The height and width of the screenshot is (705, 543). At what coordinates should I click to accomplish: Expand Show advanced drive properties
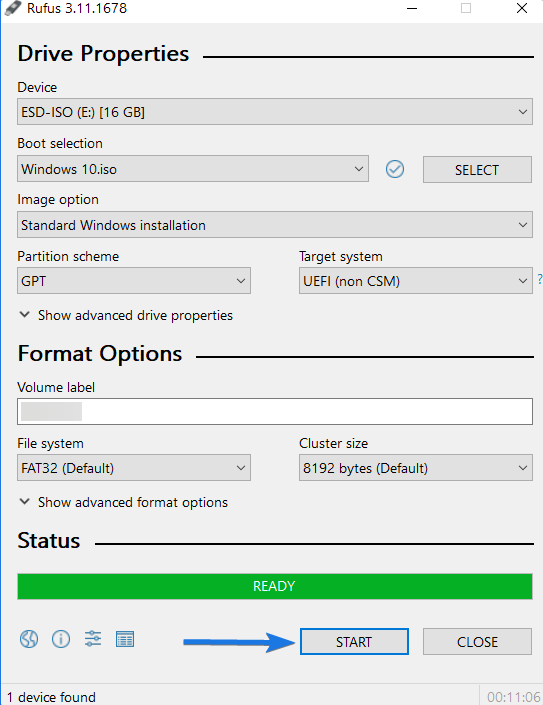126,315
